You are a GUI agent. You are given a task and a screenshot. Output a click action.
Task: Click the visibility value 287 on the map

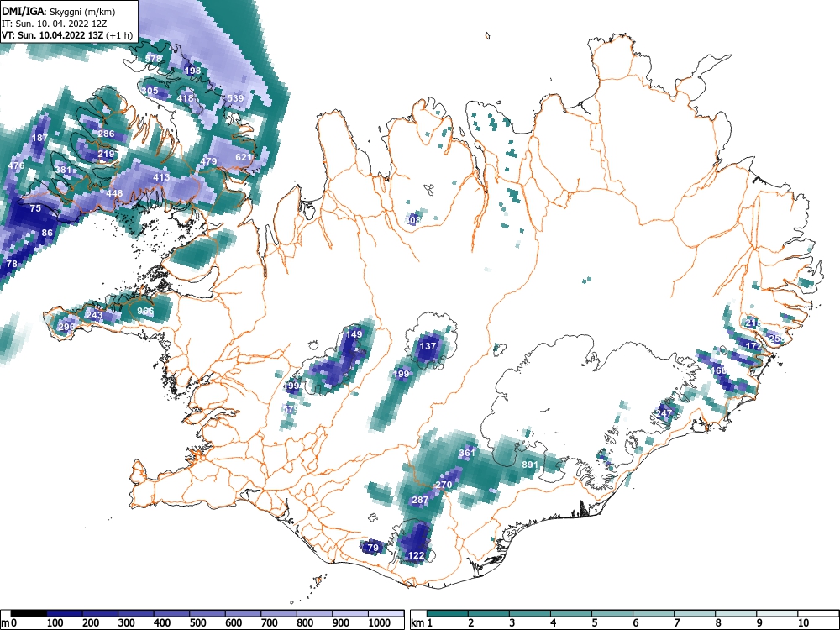click(420, 500)
